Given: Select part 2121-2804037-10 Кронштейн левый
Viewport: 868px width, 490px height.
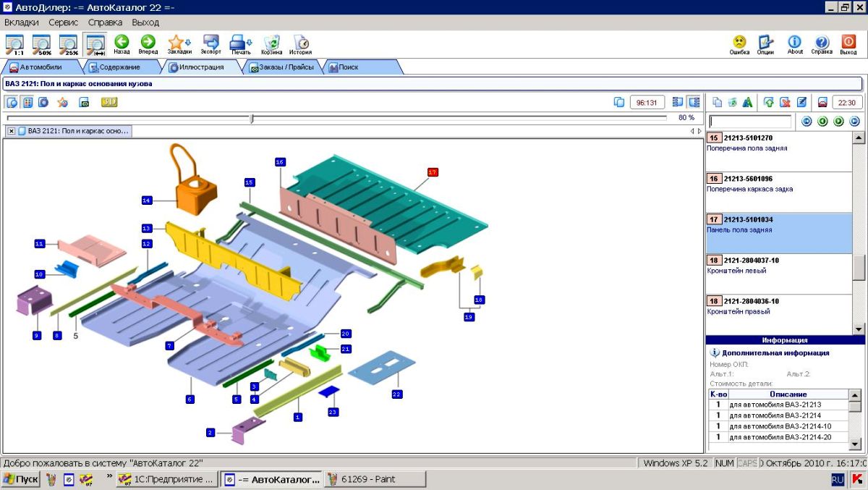Looking at the screenshot, I should [x=779, y=274].
